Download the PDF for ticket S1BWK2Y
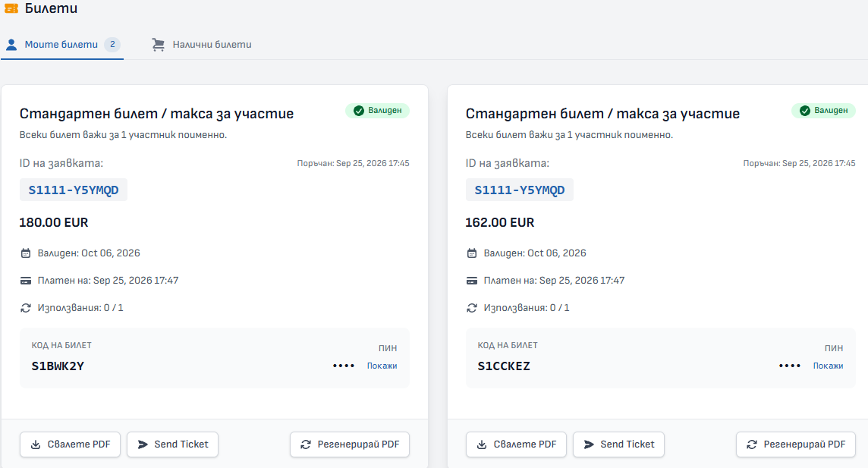This screenshot has height=468, width=868. tap(71, 444)
